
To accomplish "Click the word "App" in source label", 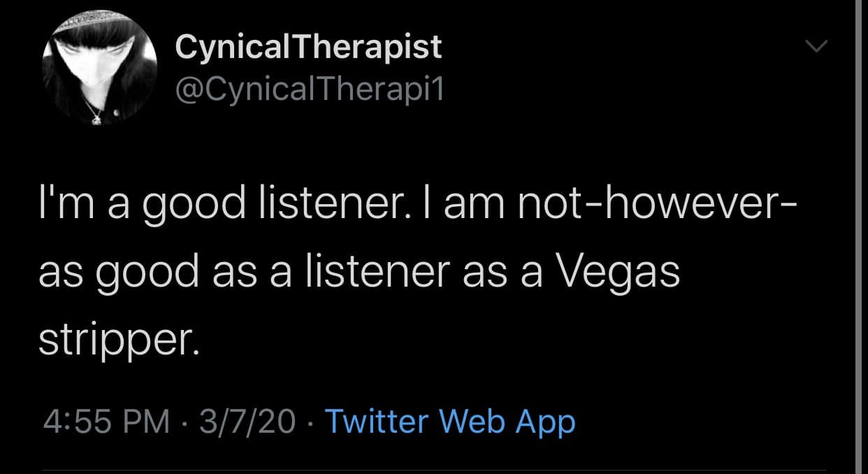I will pyautogui.click(x=545, y=422).
